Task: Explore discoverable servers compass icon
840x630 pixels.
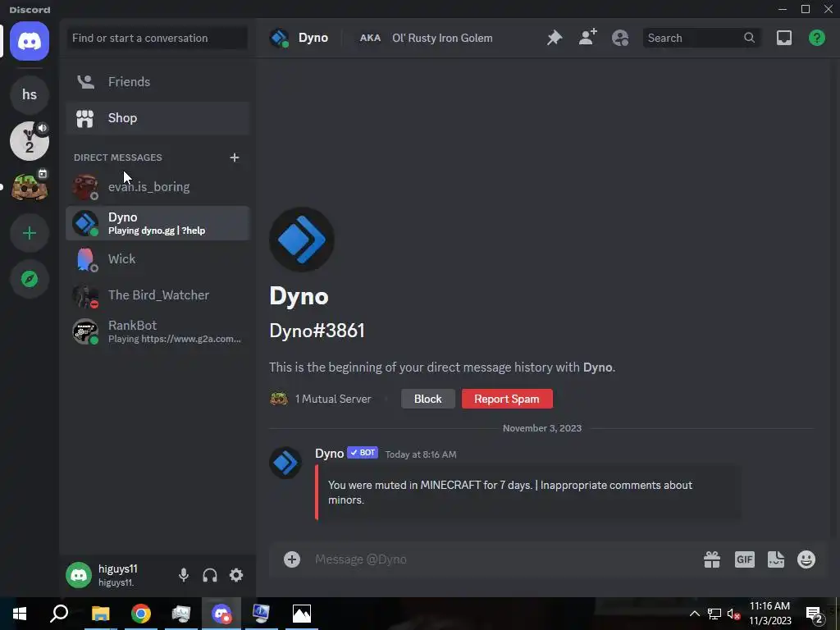Action: click(30, 279)
